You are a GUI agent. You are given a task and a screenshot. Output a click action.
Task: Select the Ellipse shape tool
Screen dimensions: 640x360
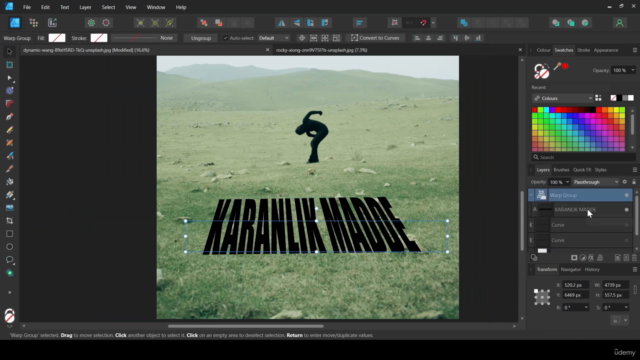pos(9,247)
